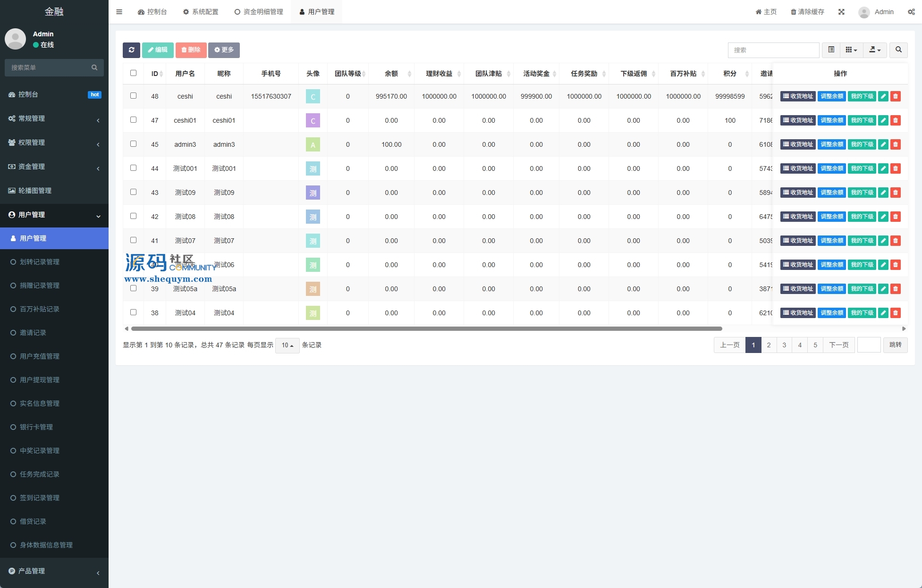
Task: Click red trash icon for admin3 row
Action: [x=895, y=144]
